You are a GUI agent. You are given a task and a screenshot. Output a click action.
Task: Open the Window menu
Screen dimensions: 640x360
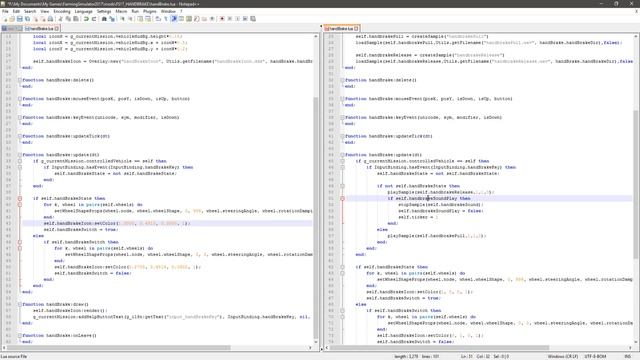point(168,11)
